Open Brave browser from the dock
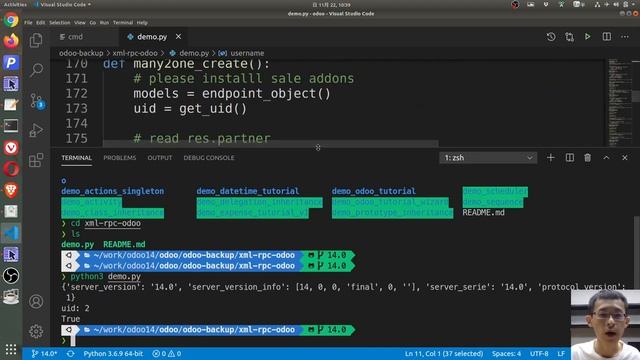Viewport: 640px width, 360px height. pyautogui.click(x=11, y=190)
